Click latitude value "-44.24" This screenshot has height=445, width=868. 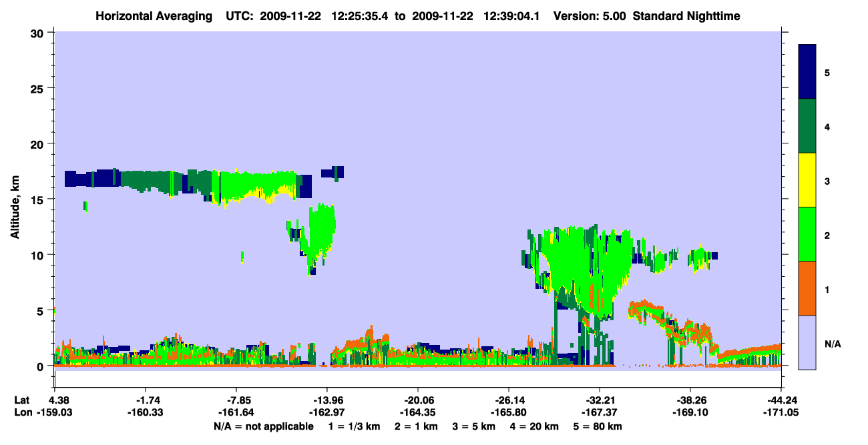coord(781,400)
